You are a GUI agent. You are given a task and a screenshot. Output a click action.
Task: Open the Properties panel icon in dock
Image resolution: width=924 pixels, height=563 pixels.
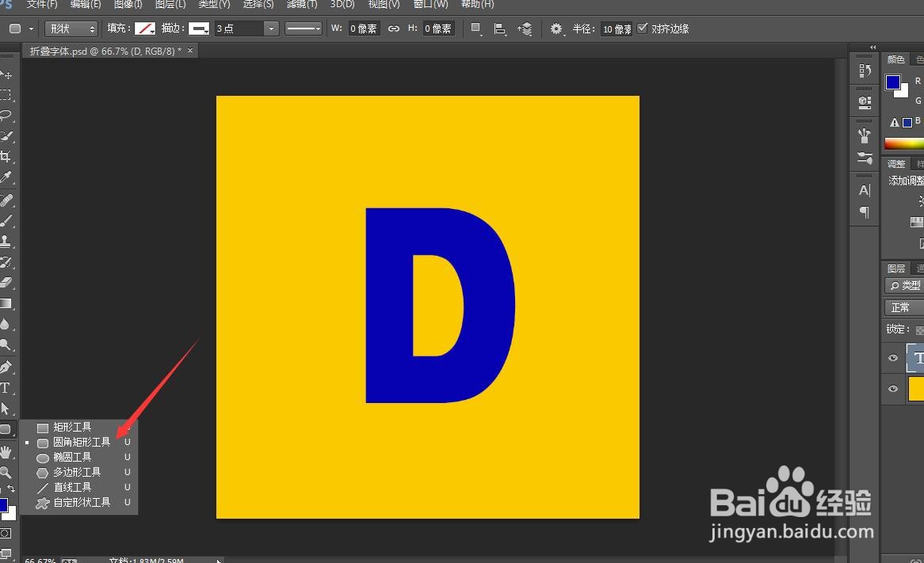(x=865, y=102)
